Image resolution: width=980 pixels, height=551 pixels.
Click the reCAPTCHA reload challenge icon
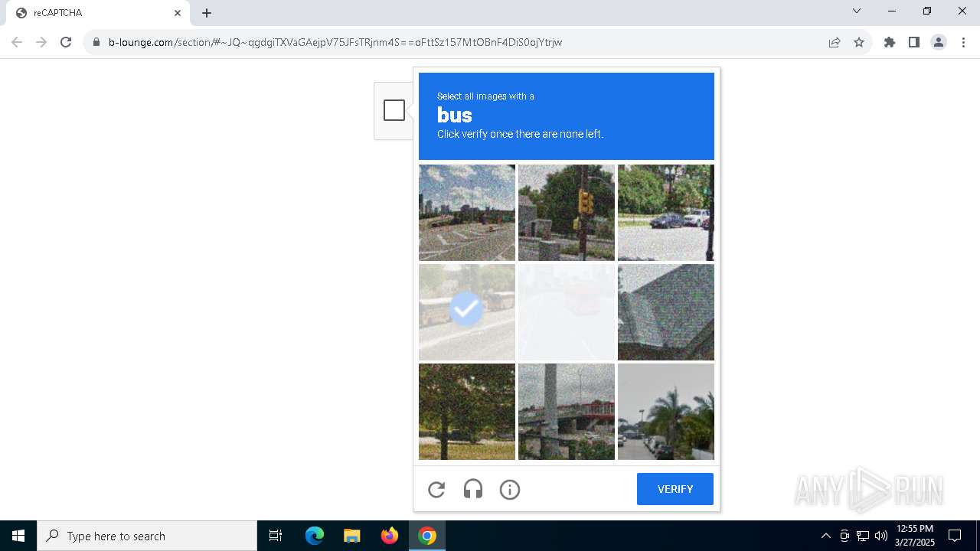[x=436, y=490]
